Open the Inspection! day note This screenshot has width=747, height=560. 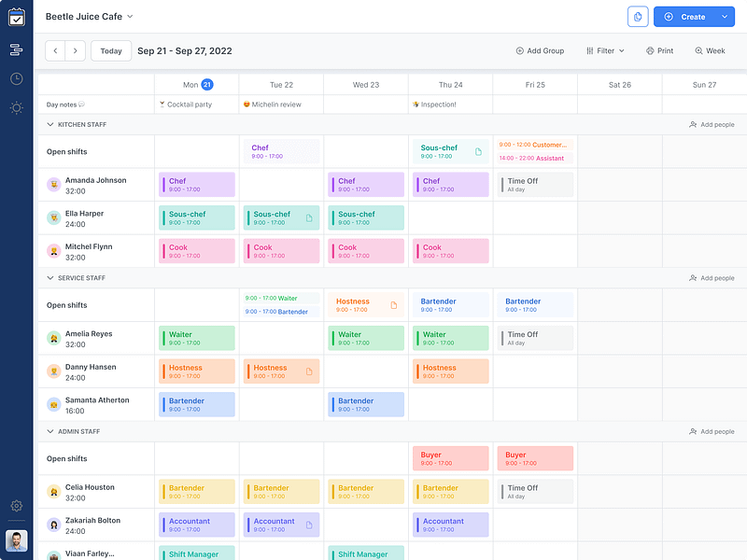tap(434, 105)
